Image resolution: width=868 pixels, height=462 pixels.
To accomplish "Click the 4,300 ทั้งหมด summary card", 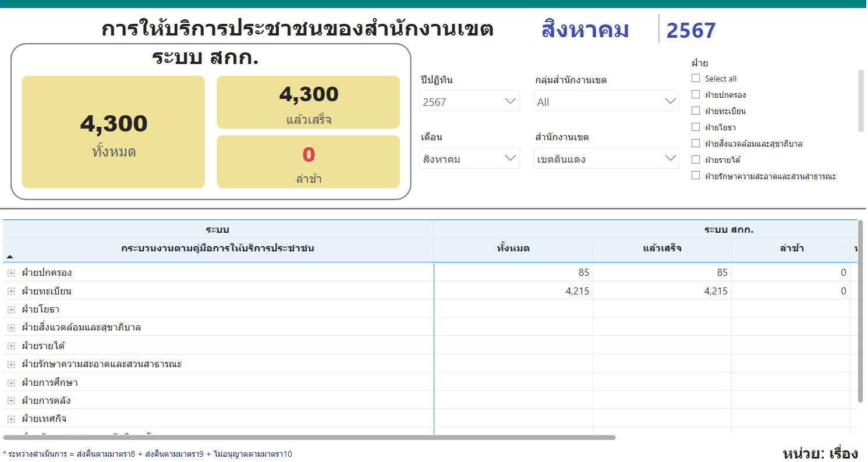I will pyautogui.click(x=114, y=132).
